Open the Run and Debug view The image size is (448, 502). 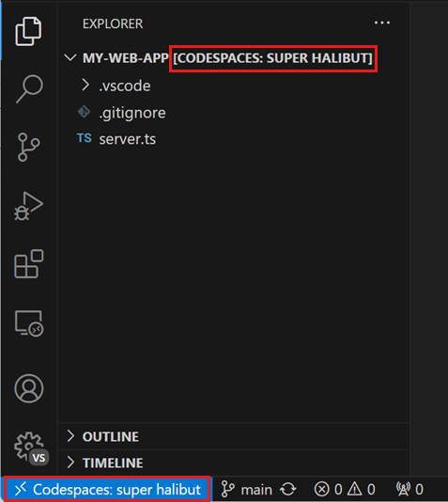pyautogui.click(x=28, y=206)
